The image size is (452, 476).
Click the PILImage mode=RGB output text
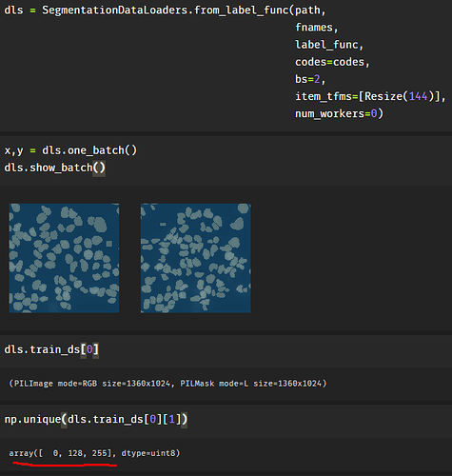point(167,384)
